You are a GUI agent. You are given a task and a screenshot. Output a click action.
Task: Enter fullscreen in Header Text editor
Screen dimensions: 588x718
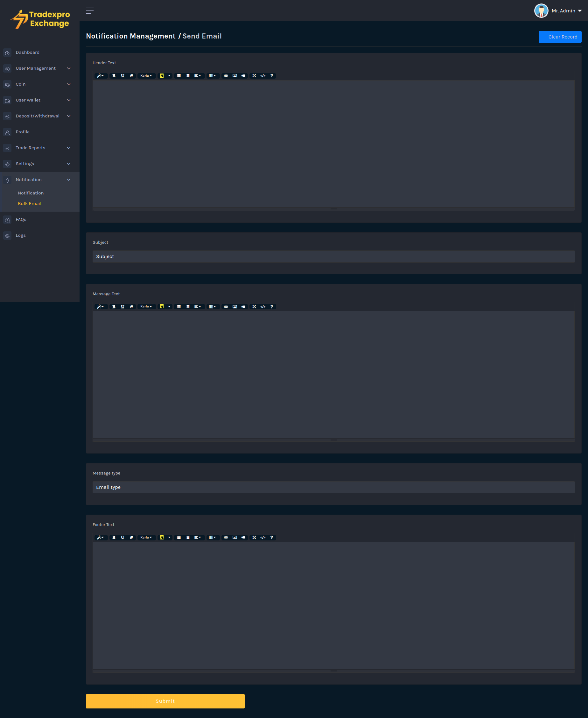click(254, 75)
